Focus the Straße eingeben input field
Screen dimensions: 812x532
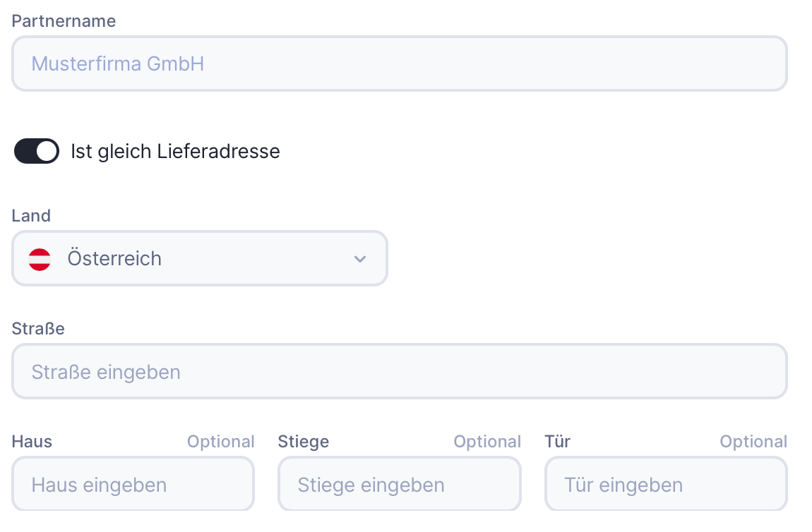click(399, 372)
